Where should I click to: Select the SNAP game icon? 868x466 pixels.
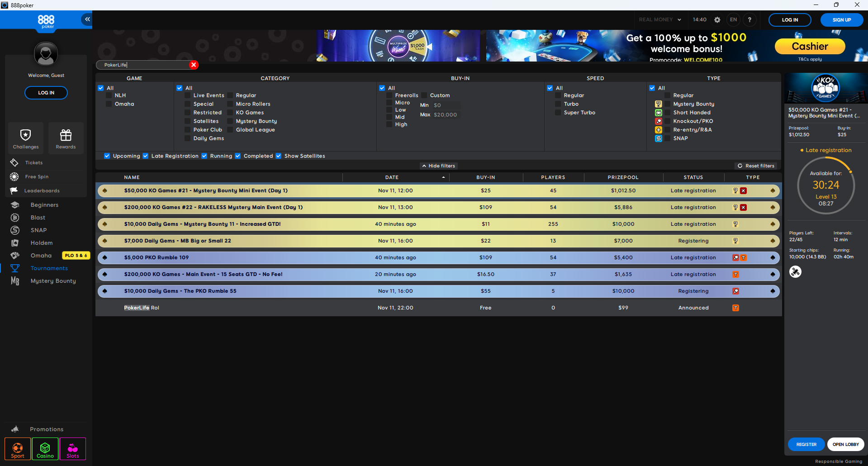tap(14, 230)
